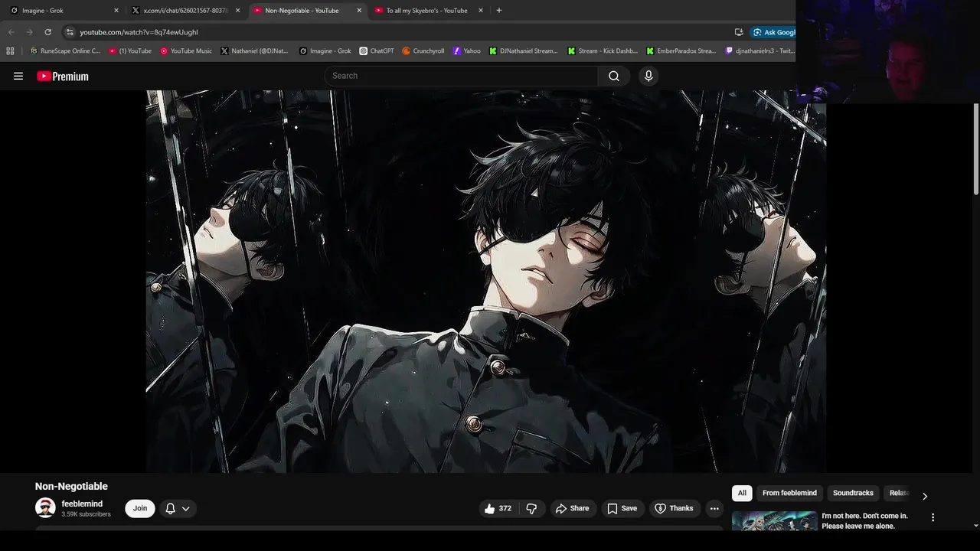Select the Soundtracks chip

pos(853,493)
